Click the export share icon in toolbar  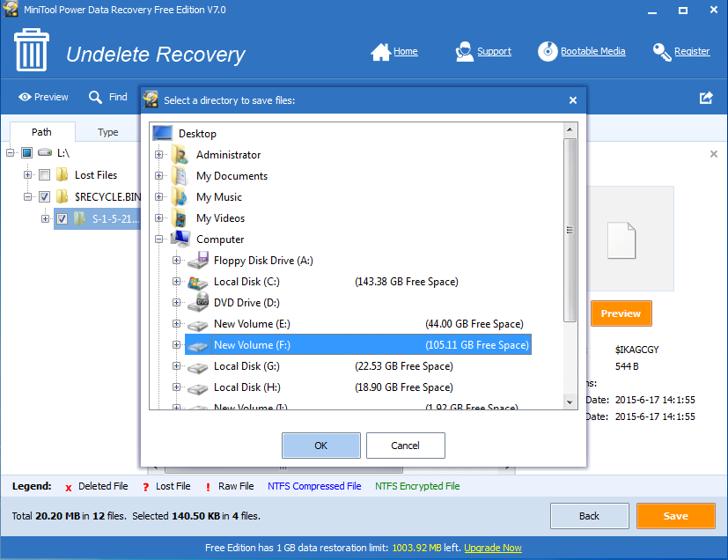click(706, 97)
